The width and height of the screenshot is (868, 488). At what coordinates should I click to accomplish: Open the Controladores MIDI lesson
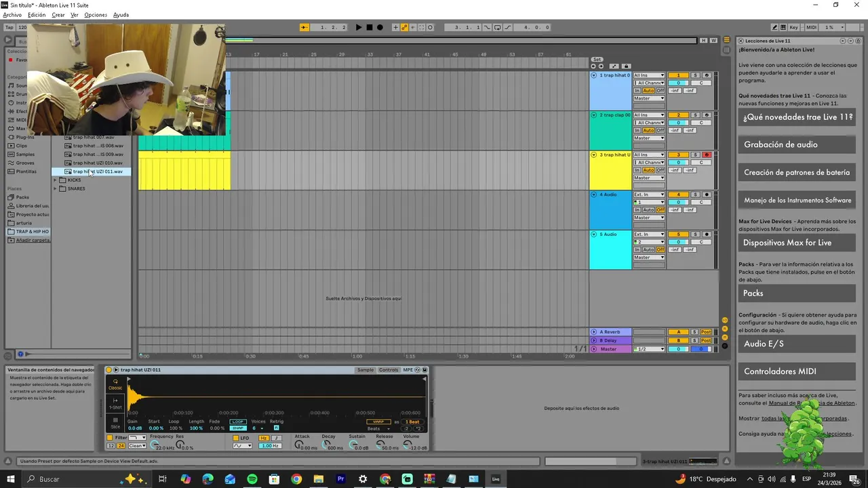click(x=797, y=371)
